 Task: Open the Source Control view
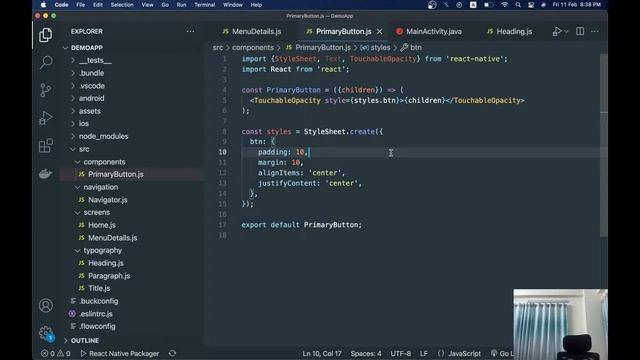(46, 90)
